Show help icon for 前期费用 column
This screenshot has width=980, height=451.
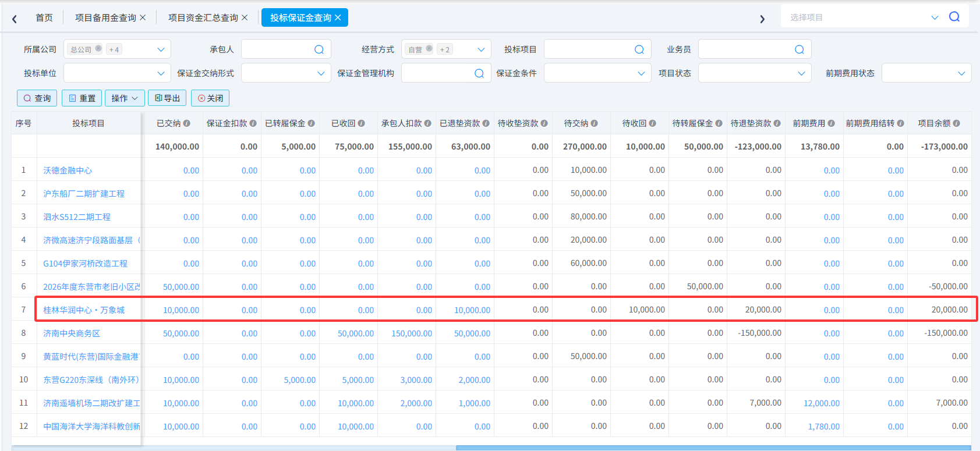[x=832, y=123]
